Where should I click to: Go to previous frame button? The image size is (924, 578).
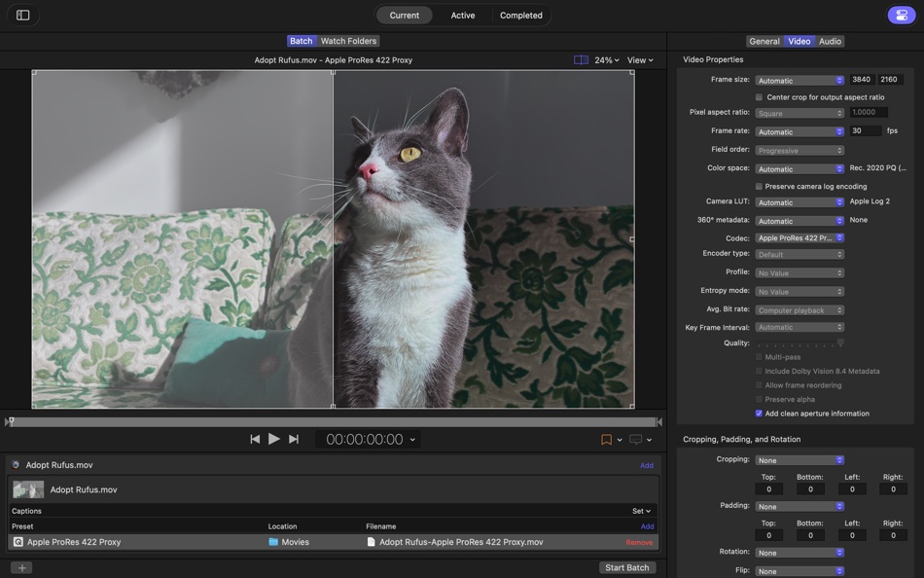(255, 440)
